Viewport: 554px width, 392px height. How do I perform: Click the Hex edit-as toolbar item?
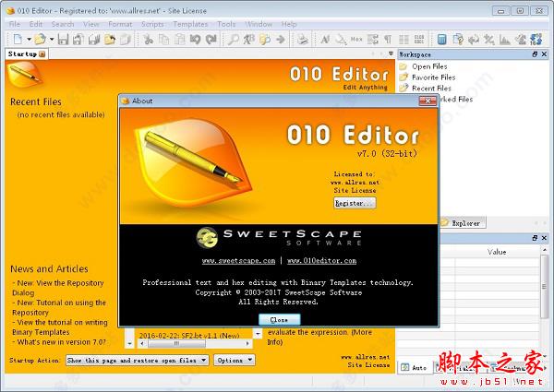tap(356, 39)
